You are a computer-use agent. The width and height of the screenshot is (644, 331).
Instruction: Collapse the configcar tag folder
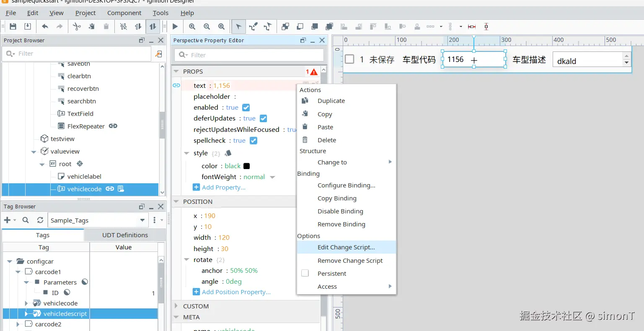(10, 262)
